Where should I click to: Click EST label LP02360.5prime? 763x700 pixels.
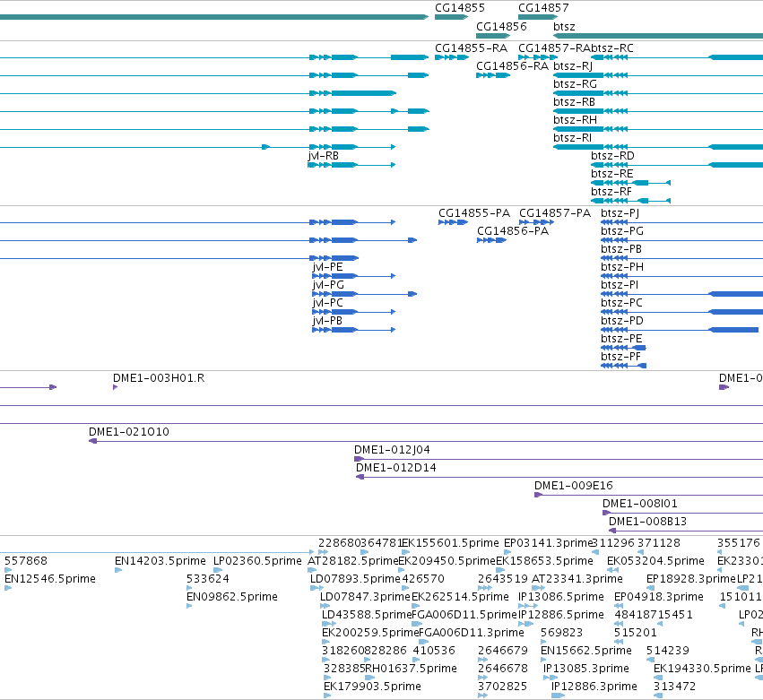[258, 561]
